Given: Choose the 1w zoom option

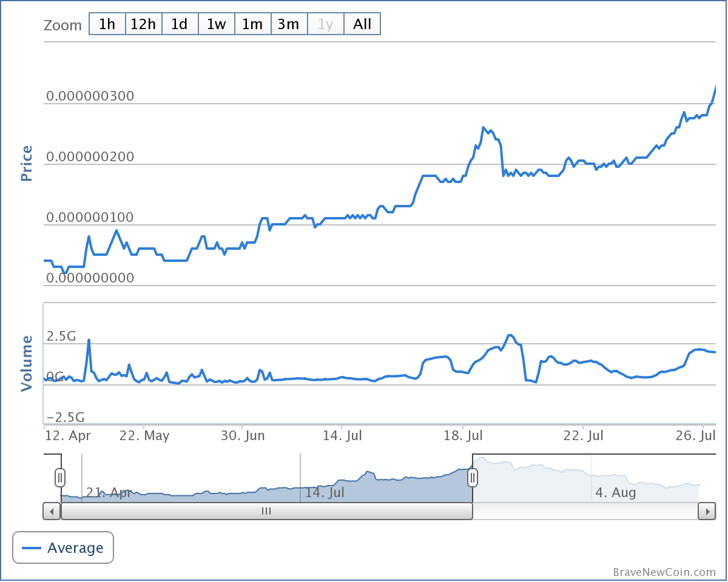Looking at the screenshot, I should coord(216,24).
